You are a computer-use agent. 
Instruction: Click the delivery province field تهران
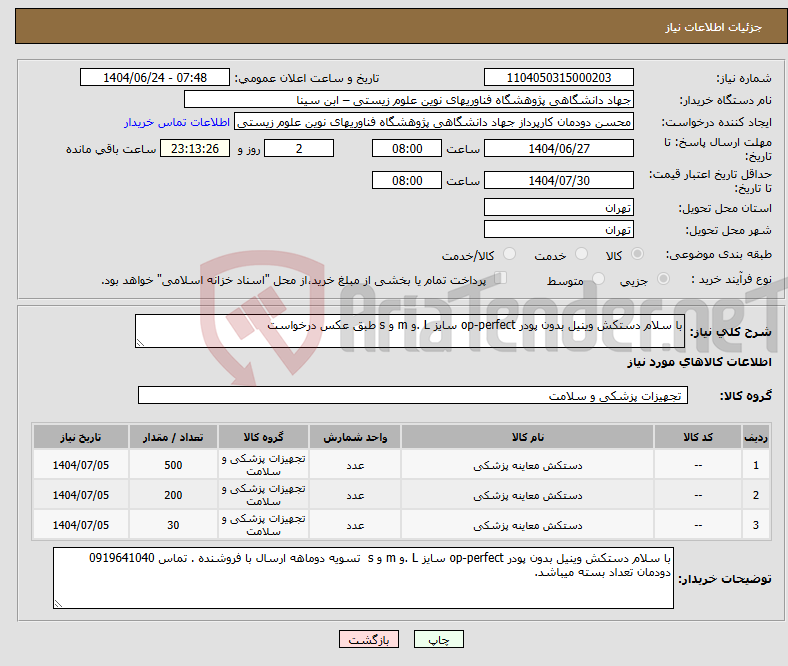coord(558,207)
